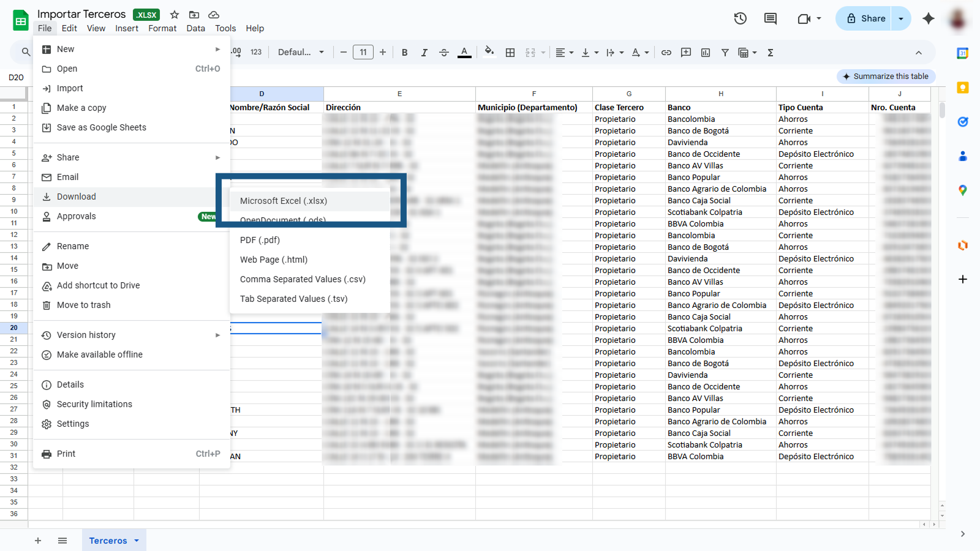Open Google Maps in side panel
Screen dimensions: 980x551
[963, 190]
